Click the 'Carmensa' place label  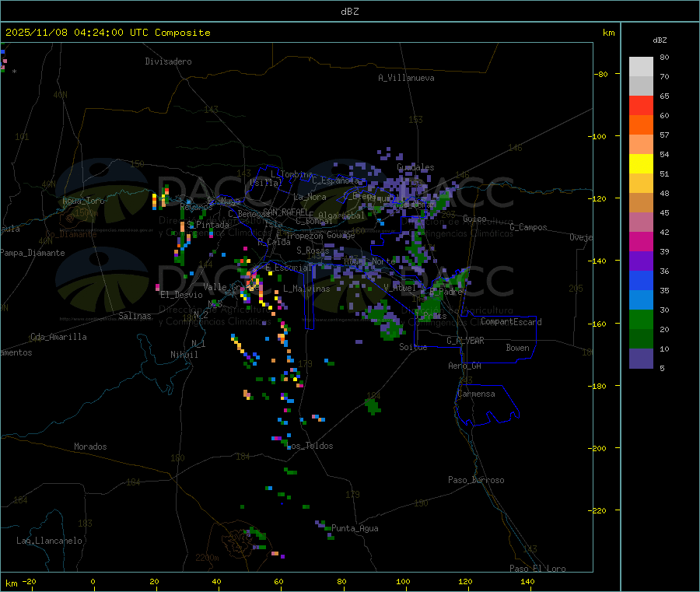pyautogui.click(x=476, y=394)
